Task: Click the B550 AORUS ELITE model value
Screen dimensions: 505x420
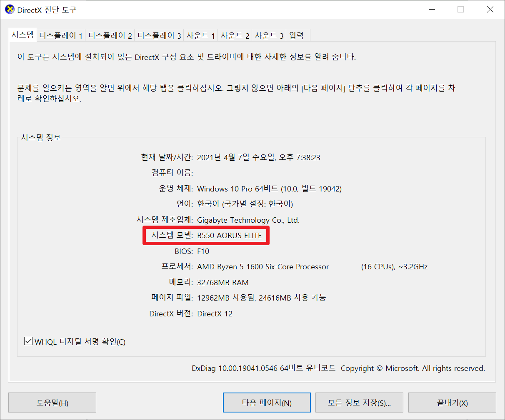Action: [230, 235]
